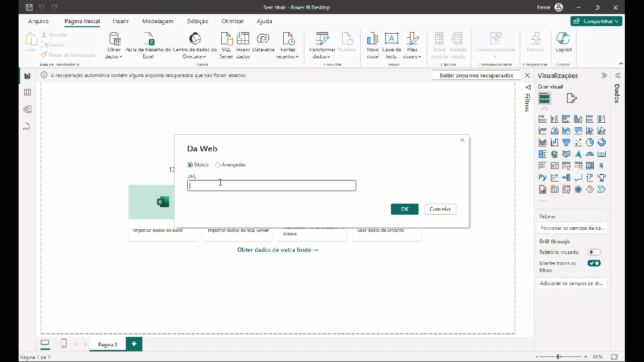Select the Scatter chart visual

(578, 142)
